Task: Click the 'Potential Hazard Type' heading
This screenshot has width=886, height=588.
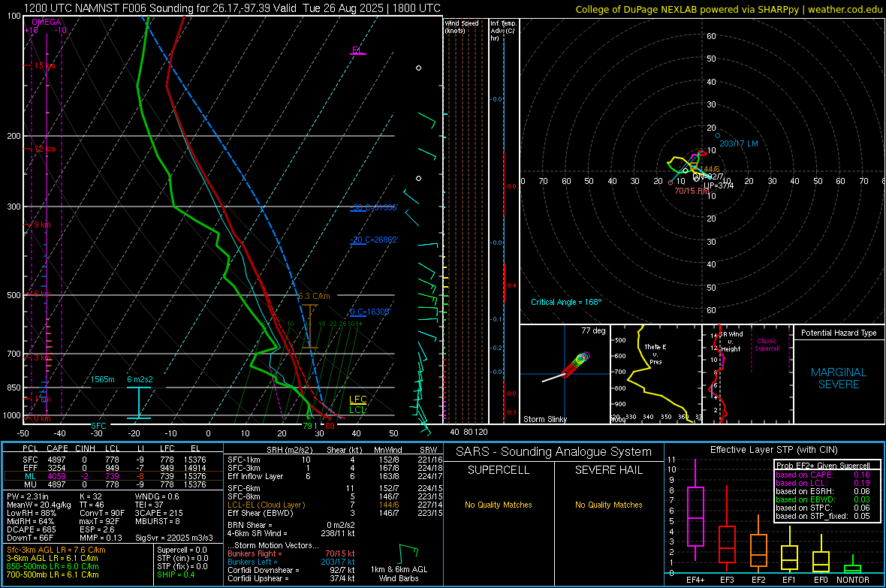Action: [x=839, y=333]
